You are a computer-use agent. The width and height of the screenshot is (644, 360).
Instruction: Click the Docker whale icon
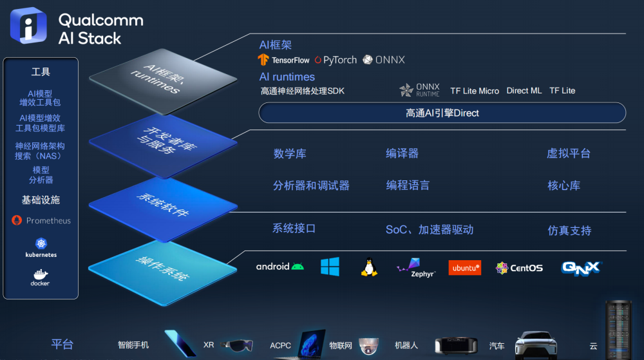(40, 274)
